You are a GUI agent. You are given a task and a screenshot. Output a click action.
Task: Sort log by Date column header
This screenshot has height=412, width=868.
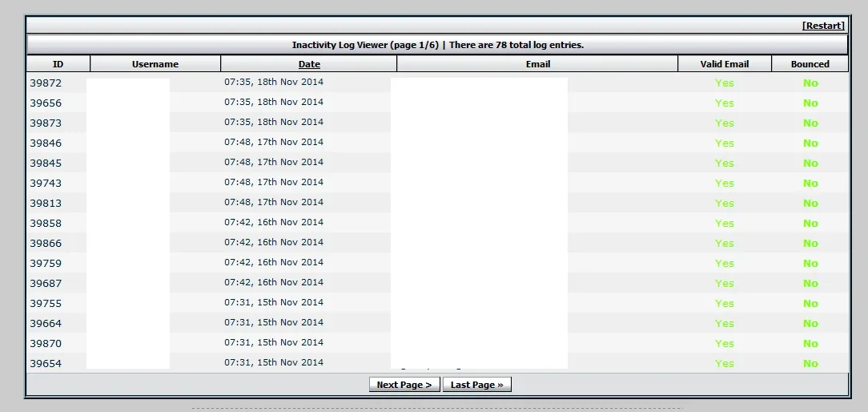tap(309, 64)
